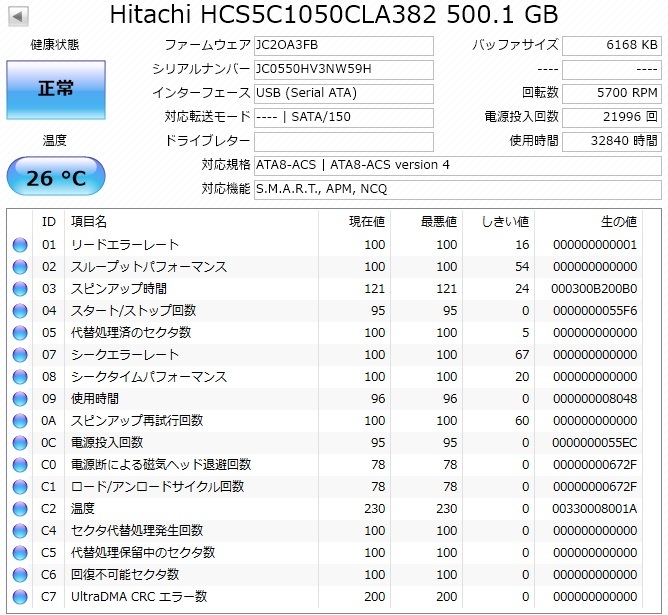Select the transfer mode field SATA/150
Screen dimensions: 668x615
[x=344, y=117]
